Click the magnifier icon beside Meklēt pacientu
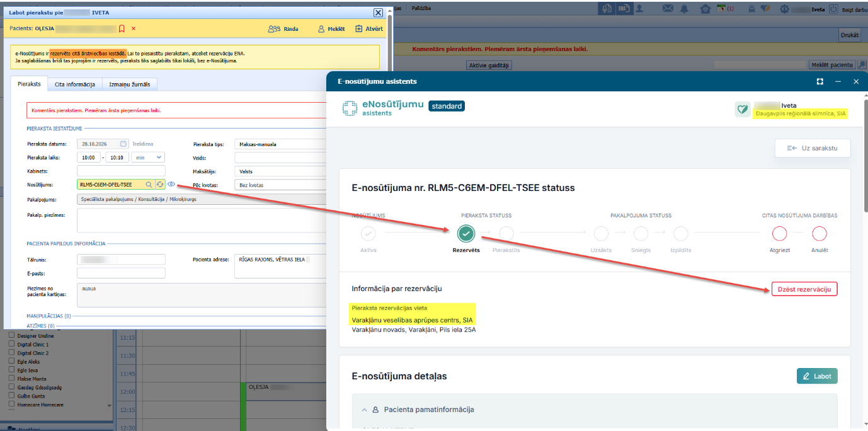The width and height of the screenshot is (868, 431). (862, 65)
